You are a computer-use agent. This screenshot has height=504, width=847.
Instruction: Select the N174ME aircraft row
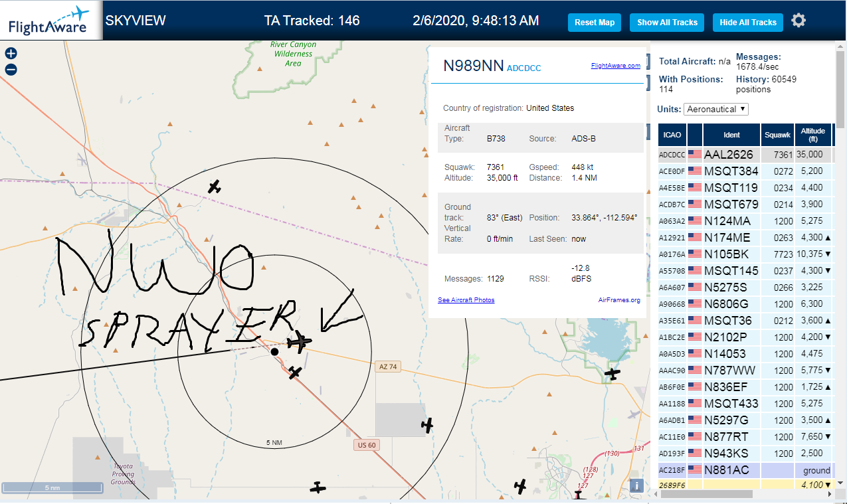(746, 237)
